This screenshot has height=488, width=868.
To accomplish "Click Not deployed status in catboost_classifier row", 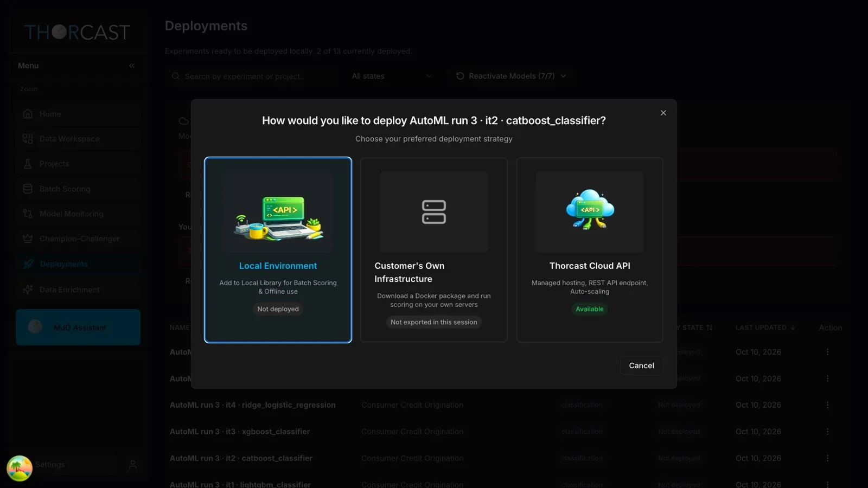I will click(x=679, y=458).
